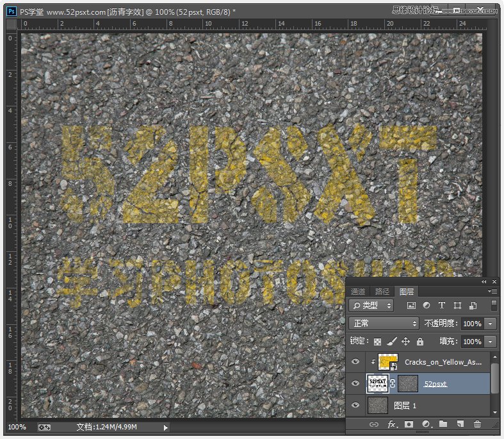Click the ruler origin corner box
The image size is (504, 439).
tap(12, 24)
